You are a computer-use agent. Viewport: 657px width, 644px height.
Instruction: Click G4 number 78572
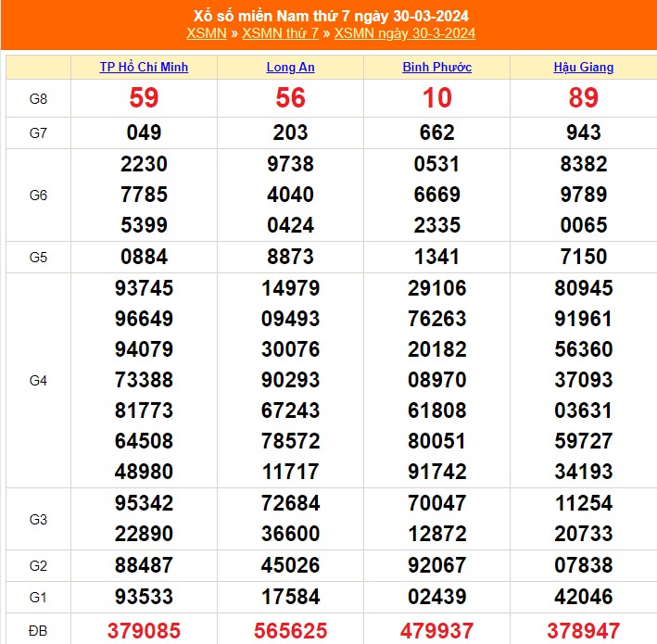pyautogui.click(x=290, y=441)
